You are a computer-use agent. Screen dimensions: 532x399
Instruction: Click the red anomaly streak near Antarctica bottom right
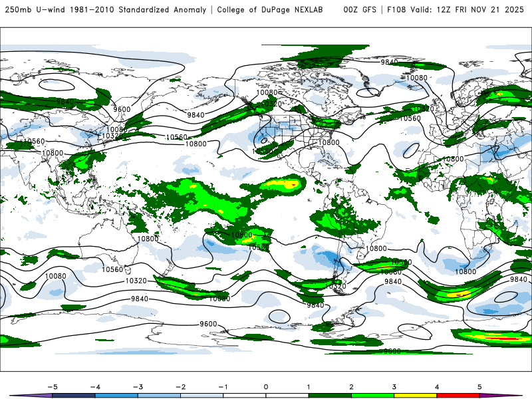(505, 338)
